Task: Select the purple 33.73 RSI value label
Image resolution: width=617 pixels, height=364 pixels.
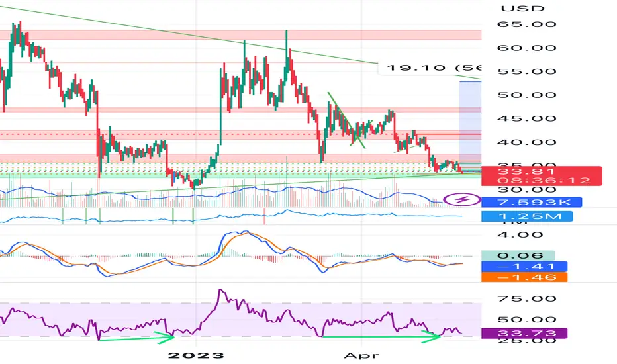Action: click(x=524, y=334)
